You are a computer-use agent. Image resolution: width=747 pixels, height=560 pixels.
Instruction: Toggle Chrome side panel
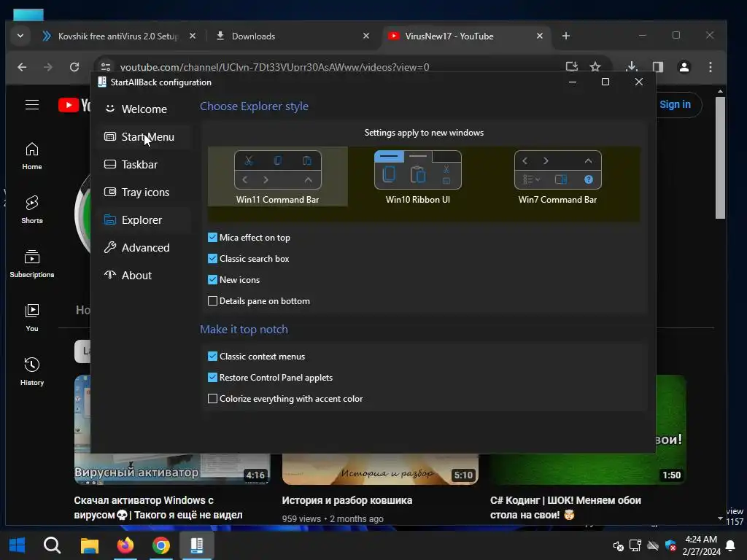tap(658, 66)
